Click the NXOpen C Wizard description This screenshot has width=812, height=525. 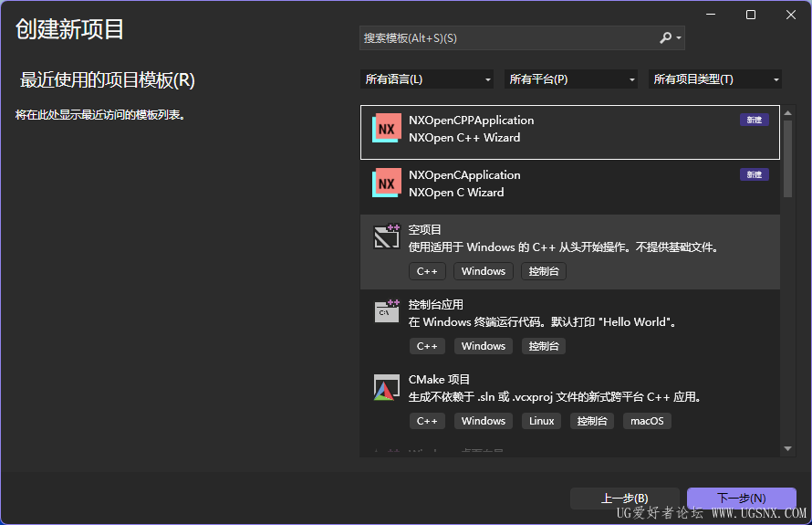pos(455,193)
